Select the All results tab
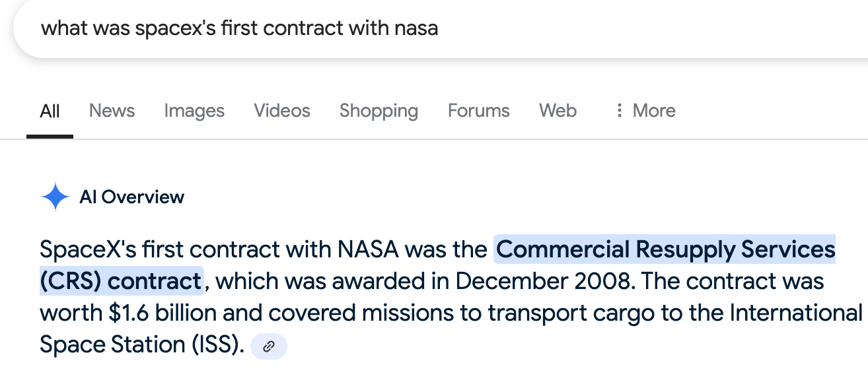 point(50,110)
